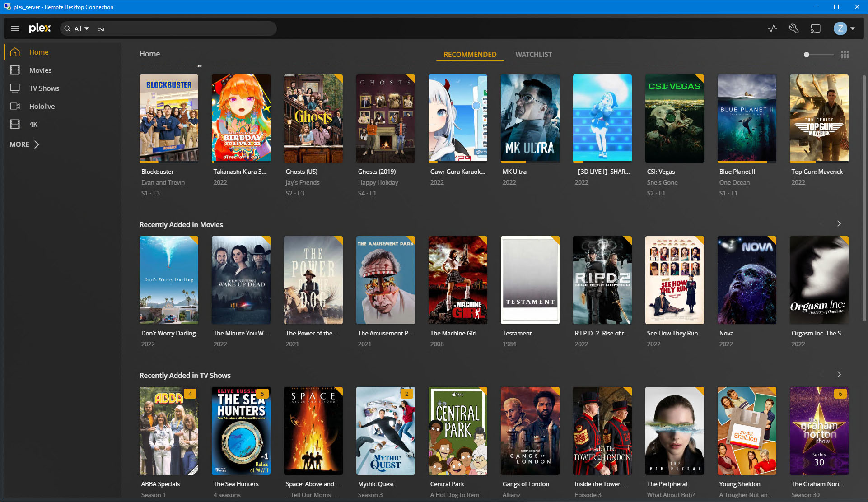Go to Hololive library
This screenshot has width=868, height=502.
[x=42, y=106]
